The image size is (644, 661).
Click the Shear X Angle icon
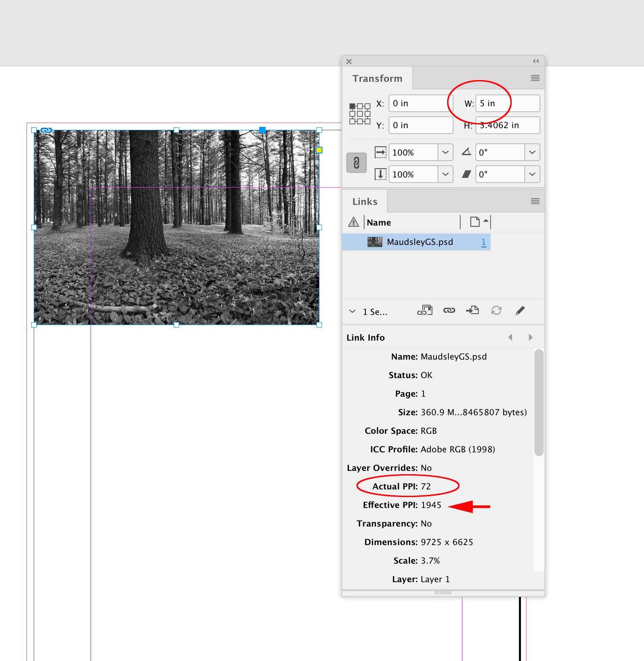(x=466, y=174)
